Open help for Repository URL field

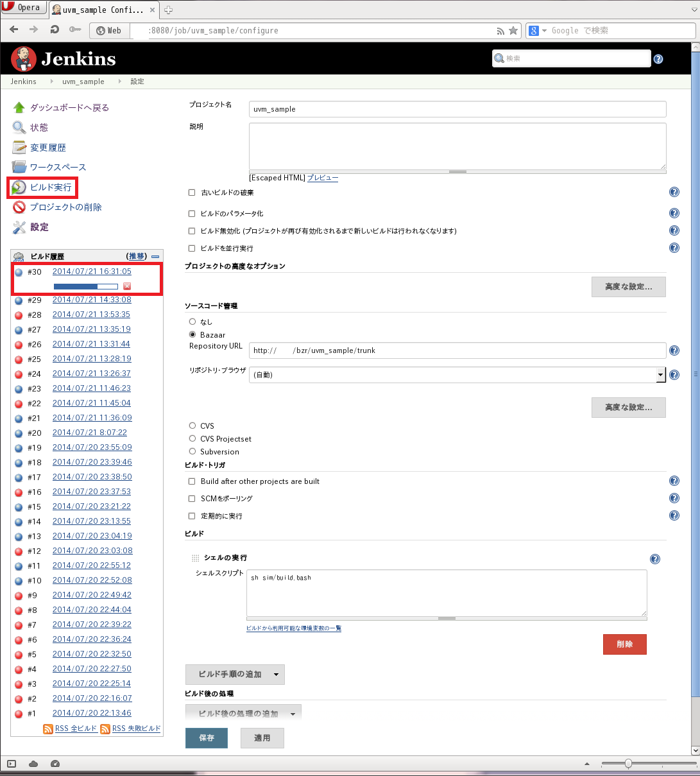point(674,350)
